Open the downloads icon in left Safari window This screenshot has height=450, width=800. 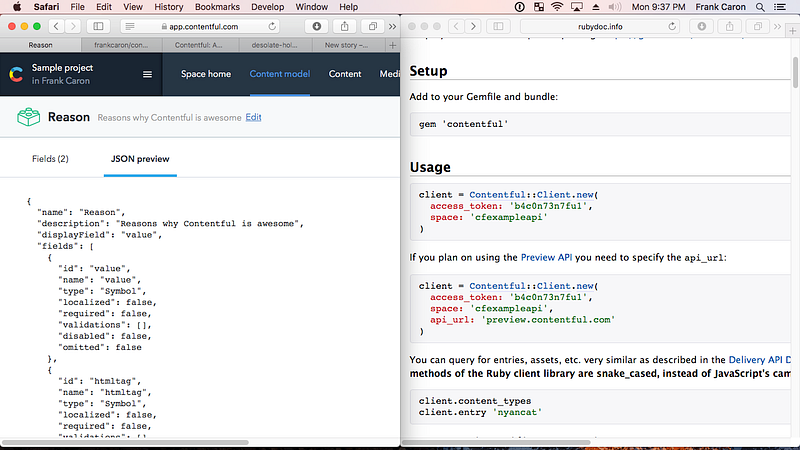click(317, 25)
